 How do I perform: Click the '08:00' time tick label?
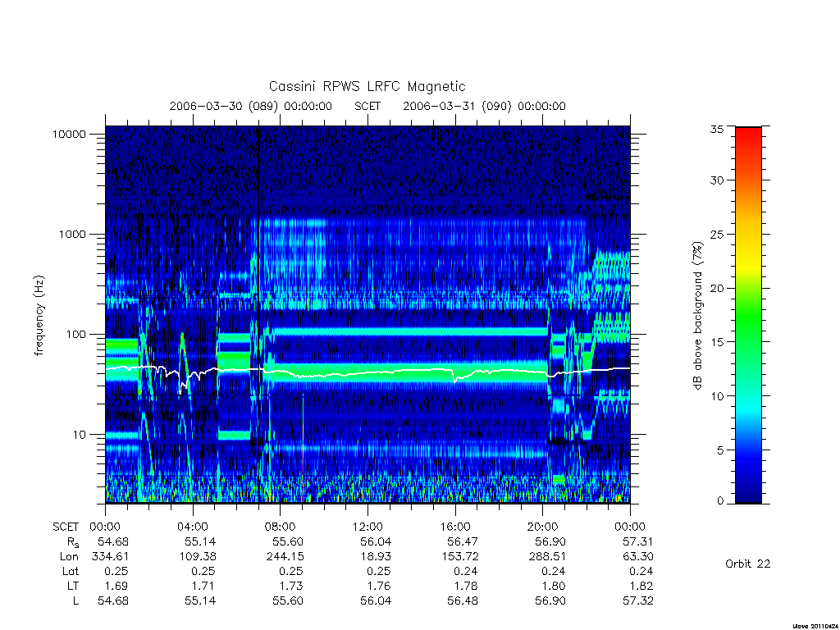point(281,527)
